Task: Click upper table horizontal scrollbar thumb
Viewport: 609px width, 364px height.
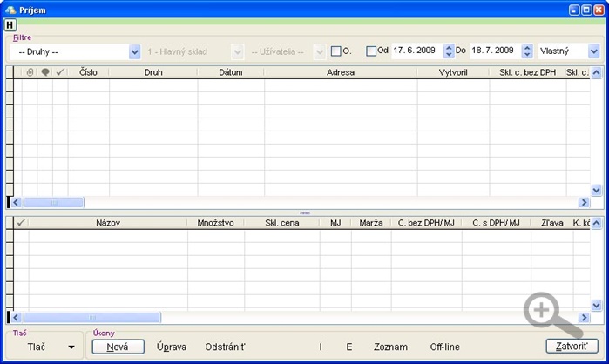Action: [54, 202]
